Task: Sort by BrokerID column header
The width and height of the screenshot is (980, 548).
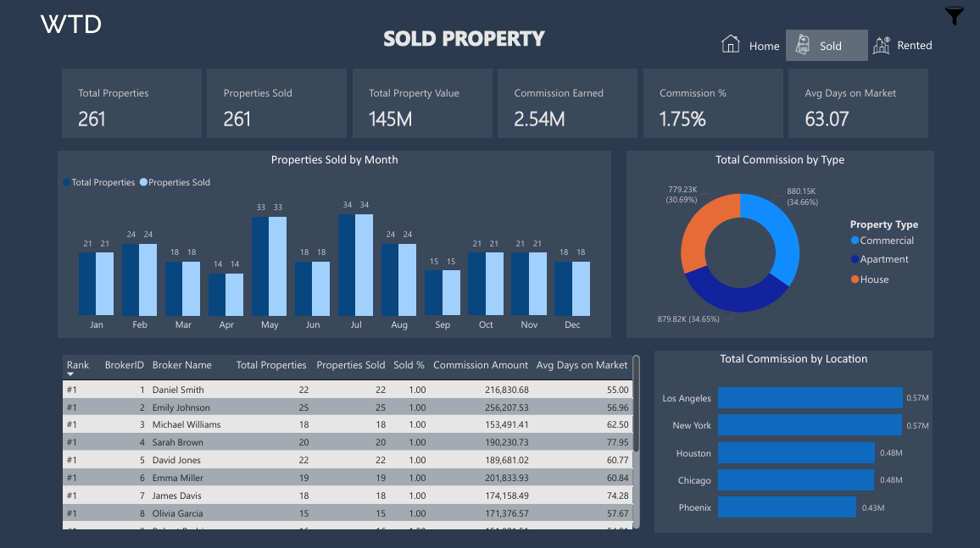Action: click(x=125, y=365)
